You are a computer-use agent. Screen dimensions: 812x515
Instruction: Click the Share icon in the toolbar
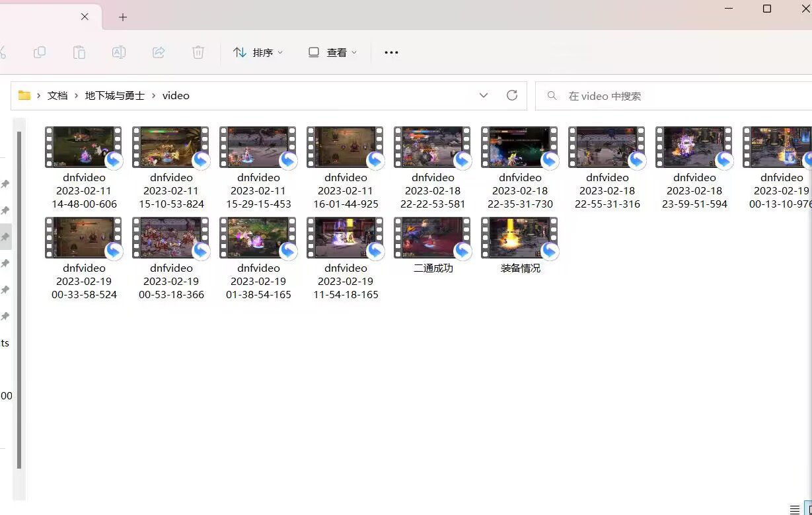pos(159,52)
